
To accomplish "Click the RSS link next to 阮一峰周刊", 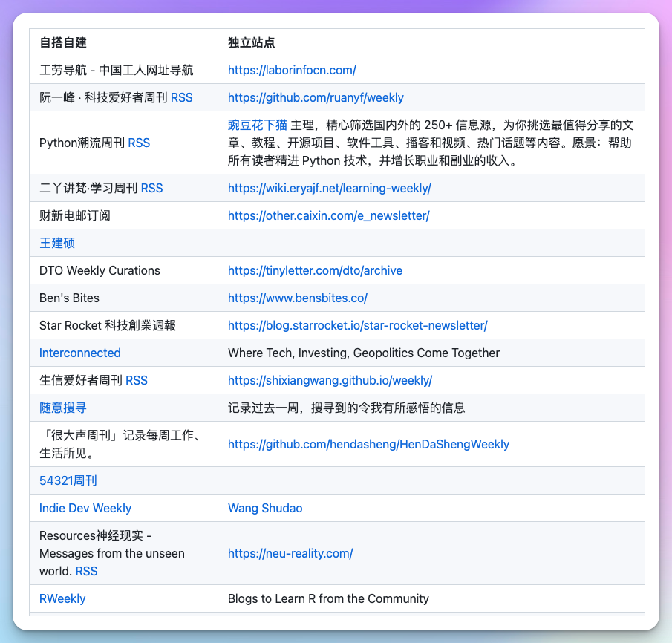I will click(182, 98).
